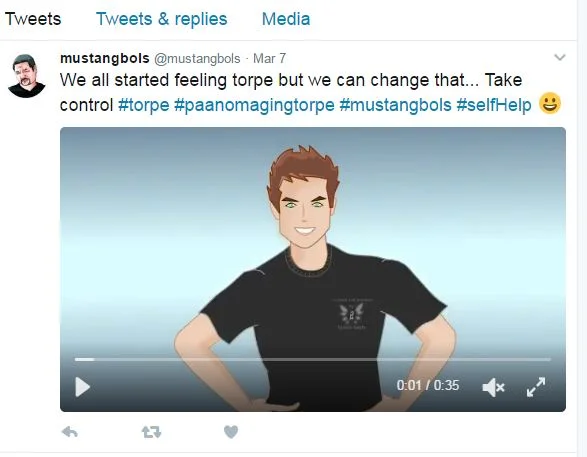
Task: Open the #mustangbols hashtag
Action: click(395, 105)
